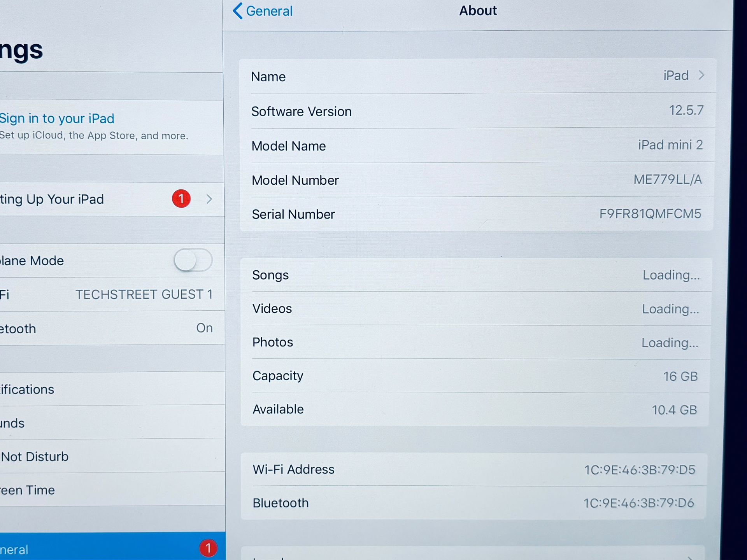Image resolution: width=747 pixels, height=560 pixels.
Task: Tap the Available 10.4 GB value
Action: (x=674, y=410)
